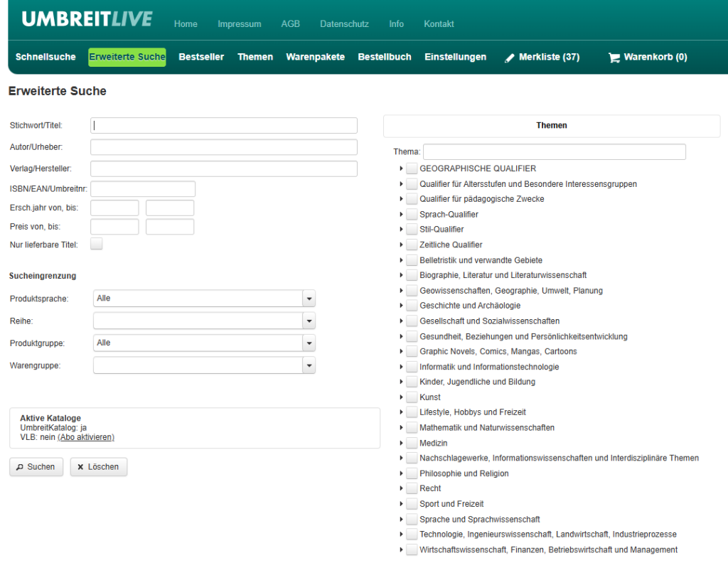Open Einstellungen from the navigation bar

(x=455, y=57)
